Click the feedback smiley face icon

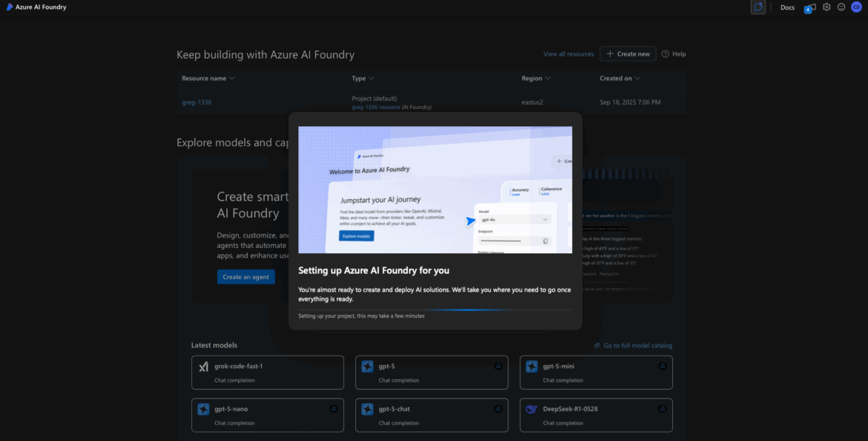click(x=841, y=7)
